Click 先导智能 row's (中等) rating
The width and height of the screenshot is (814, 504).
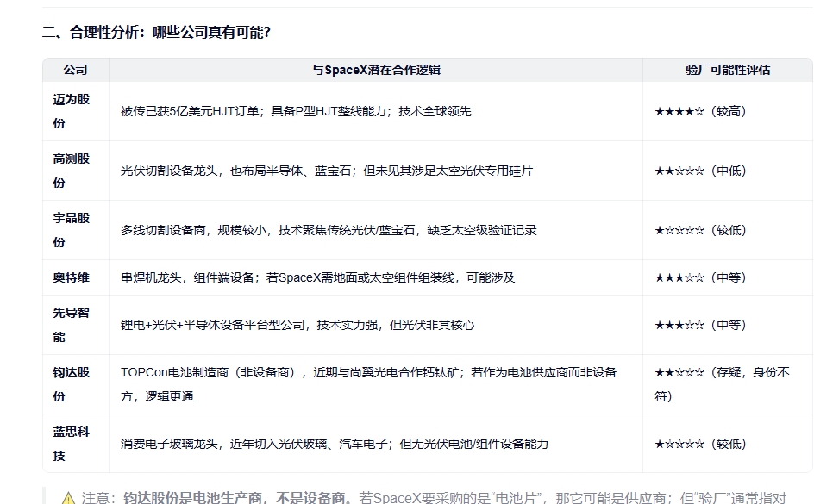[x=700, y=325]
